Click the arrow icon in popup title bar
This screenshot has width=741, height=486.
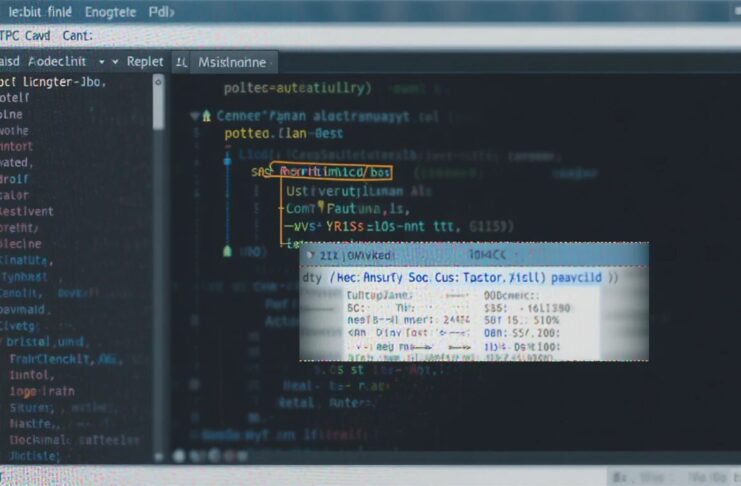309,257
